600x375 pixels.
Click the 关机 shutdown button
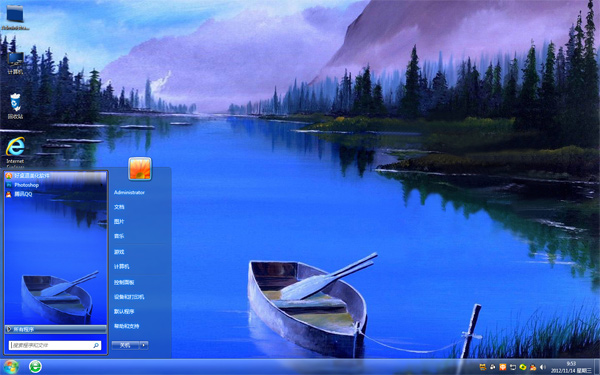tap(125, 345)
